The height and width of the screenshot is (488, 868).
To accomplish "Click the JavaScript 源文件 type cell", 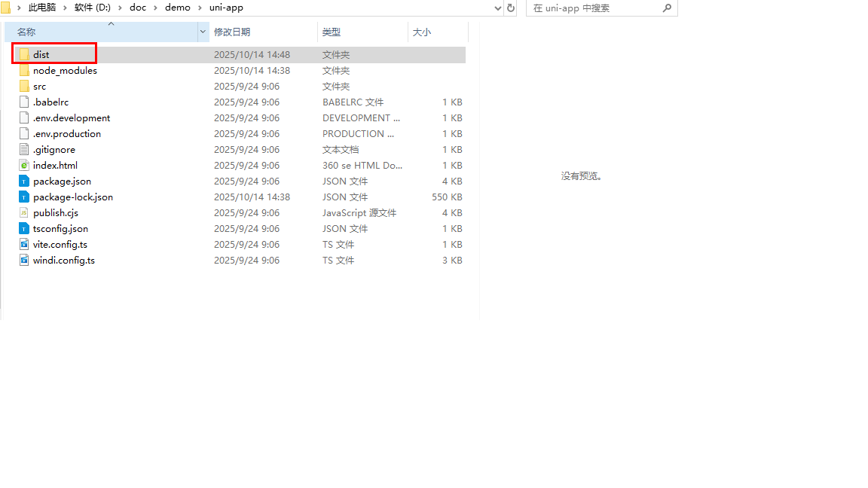I will [x=359, y=212].
